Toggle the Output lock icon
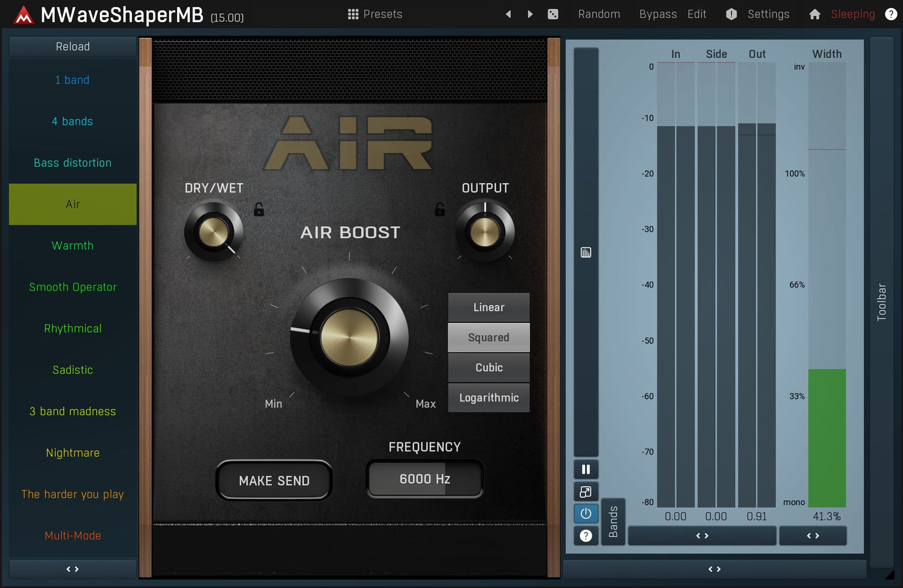The height and width of the screenshot is (588, 903). click(440, 209)
